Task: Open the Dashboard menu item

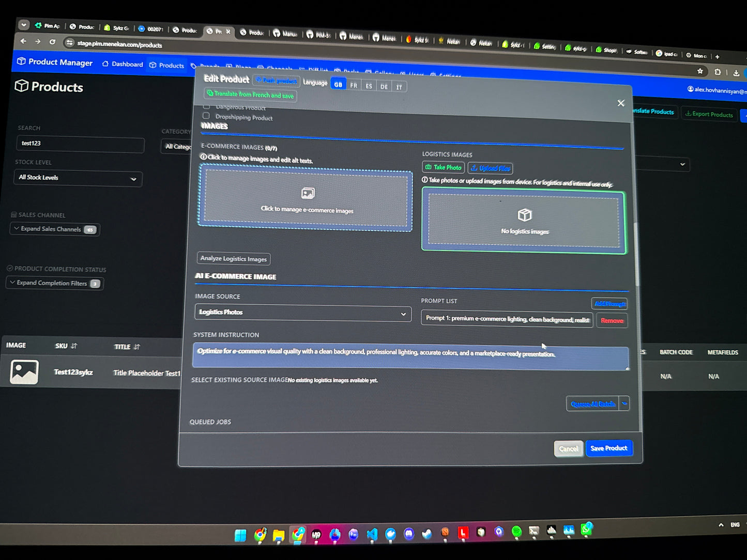Action: [123, 64]
